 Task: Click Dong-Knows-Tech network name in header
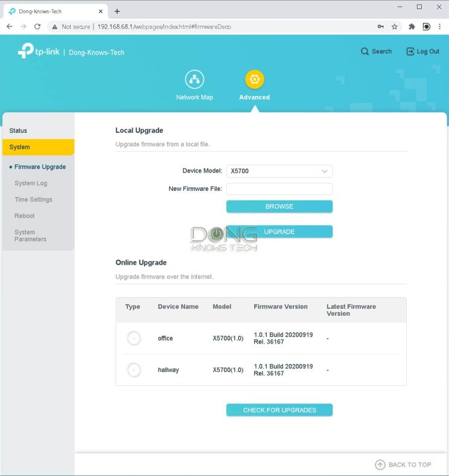tap(97, 52)
